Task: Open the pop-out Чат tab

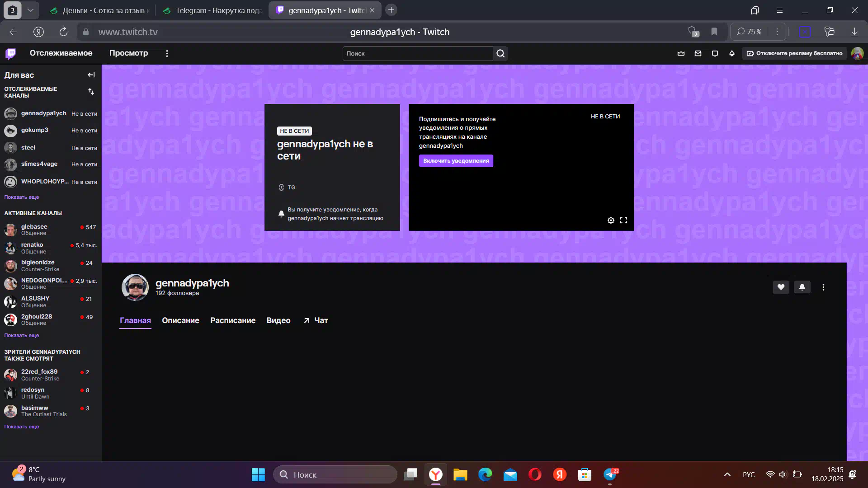Action: point(316,320)
